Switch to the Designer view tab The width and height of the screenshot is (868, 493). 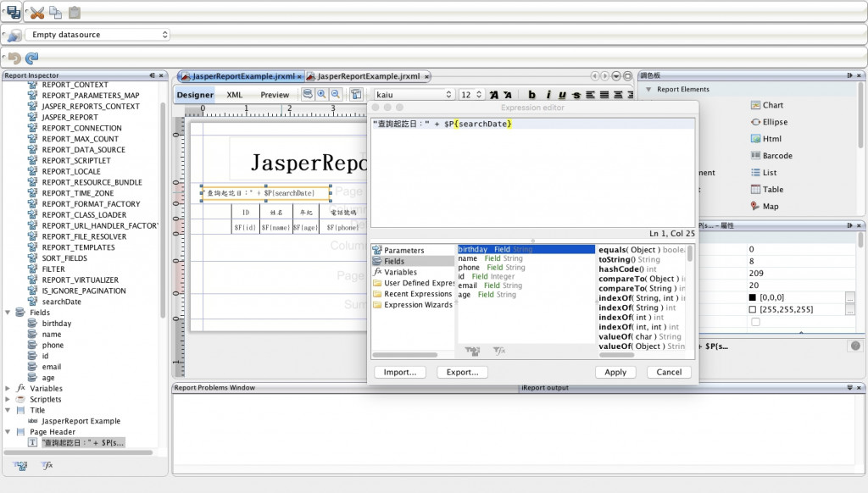[195, 95]
